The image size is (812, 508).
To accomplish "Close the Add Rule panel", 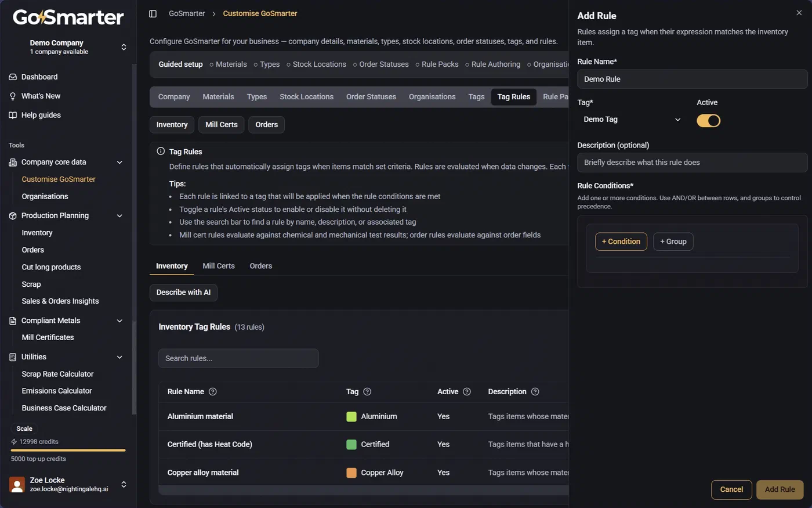I will tap(799, 13).
